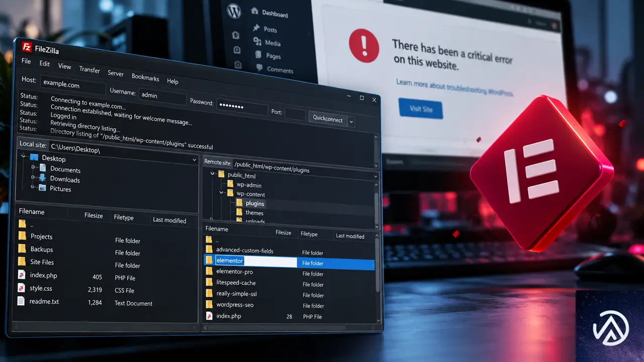This screenshot has width=644, height=362.
Task: Collapse the Desktop tree node
Action: [23, 157]
